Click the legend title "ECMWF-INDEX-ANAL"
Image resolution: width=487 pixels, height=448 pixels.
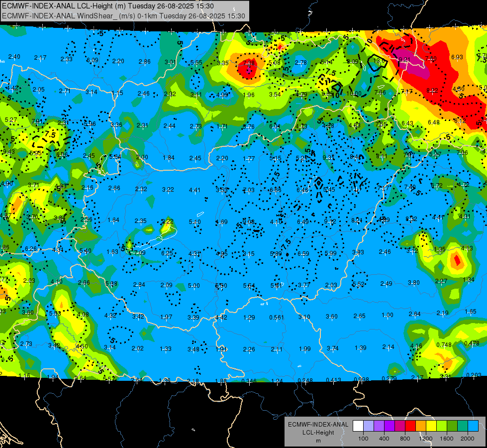coord(318,425)
